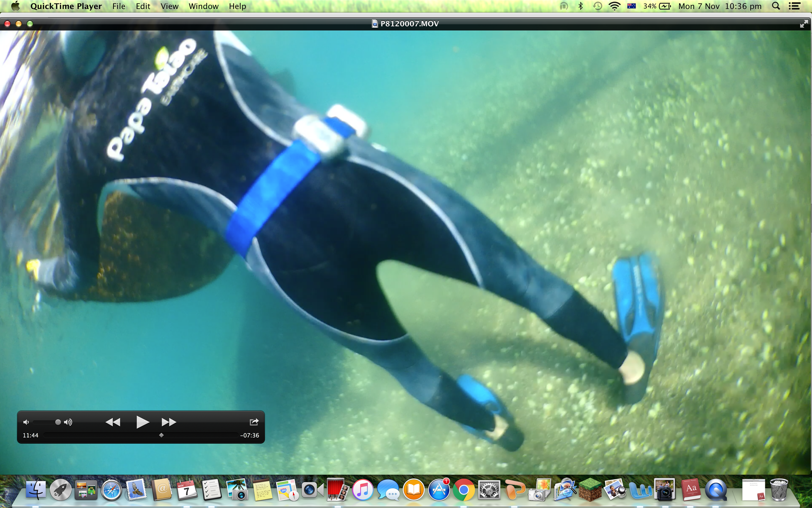Open the share menu in player controls
The width and height of the screenshot is (812, 508).
(x=254, y=422)
